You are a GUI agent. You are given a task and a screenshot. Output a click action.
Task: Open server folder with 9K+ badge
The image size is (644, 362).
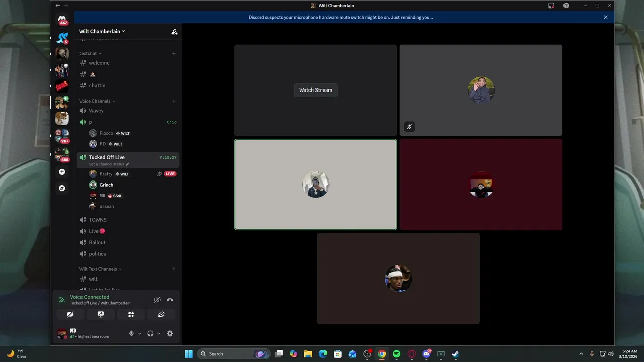coord(62,136)
